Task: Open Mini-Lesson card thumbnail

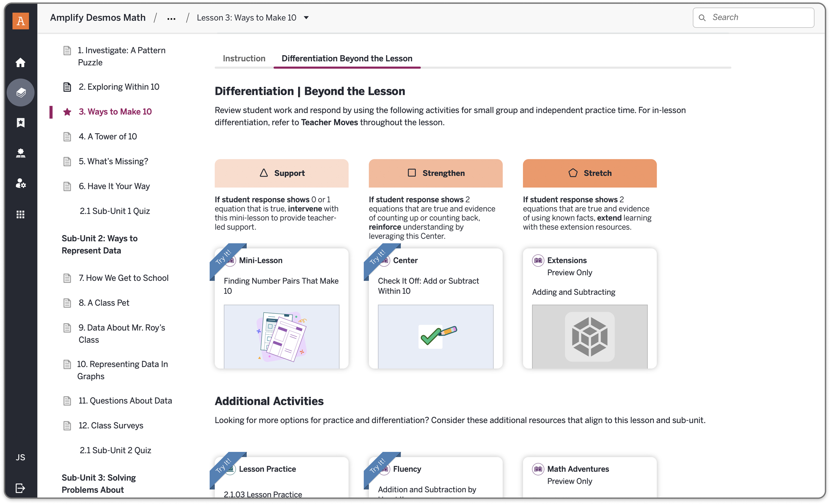Action: [282, 337]
